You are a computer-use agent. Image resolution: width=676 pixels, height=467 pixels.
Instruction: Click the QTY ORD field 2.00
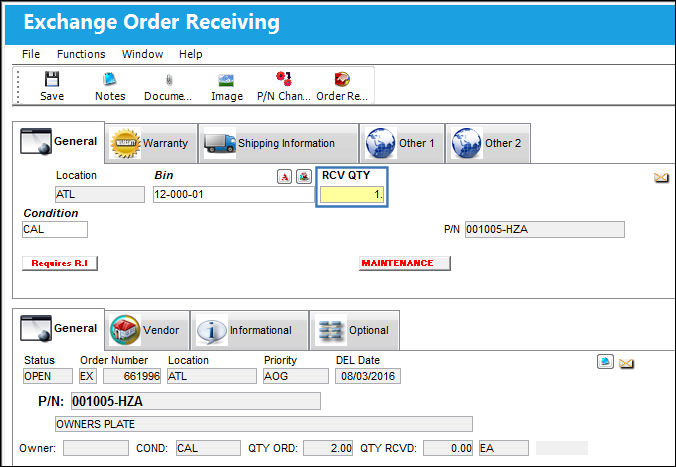(x=328, y=448)
